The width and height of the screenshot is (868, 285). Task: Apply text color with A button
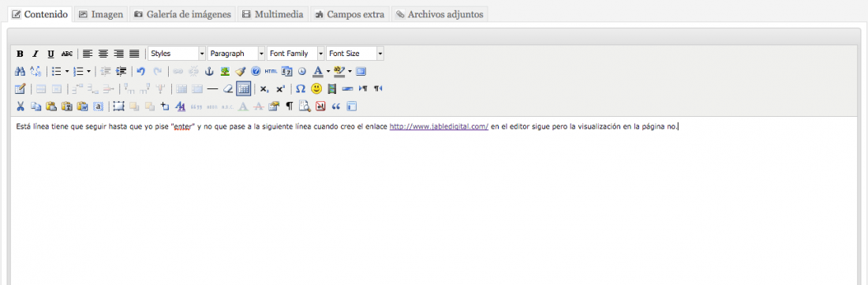pyautogui.click(x=318, y=71)
